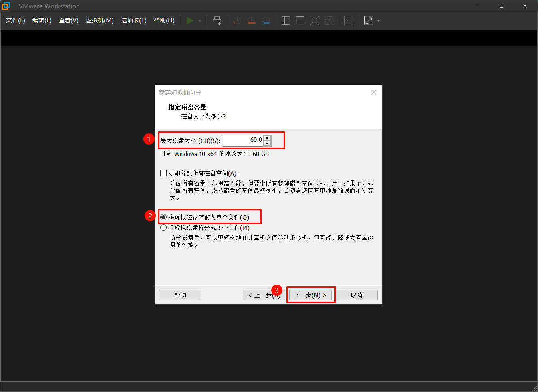Click the Send Ctrl+Alt+Del icon
The width and height of the screenshot is (538, 392).
tap(217, 20)
